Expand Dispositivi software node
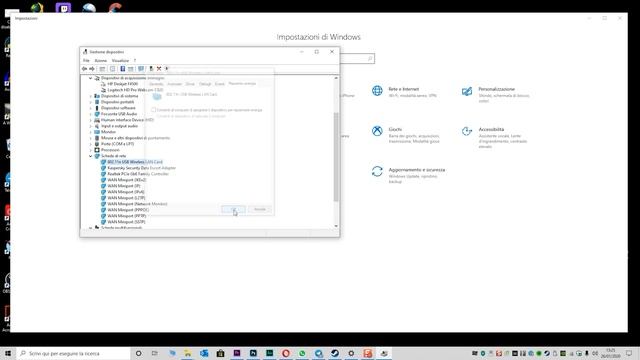Screen dimensions: 640x360 coord(91,108)
